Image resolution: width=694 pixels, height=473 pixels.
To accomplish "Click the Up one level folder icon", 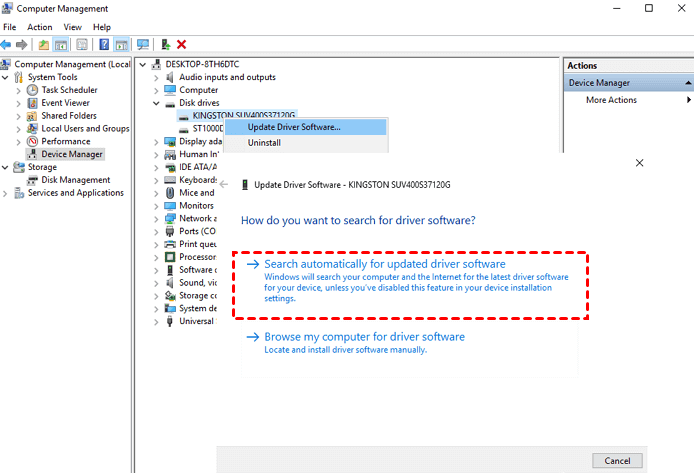I will coord(43,44).
